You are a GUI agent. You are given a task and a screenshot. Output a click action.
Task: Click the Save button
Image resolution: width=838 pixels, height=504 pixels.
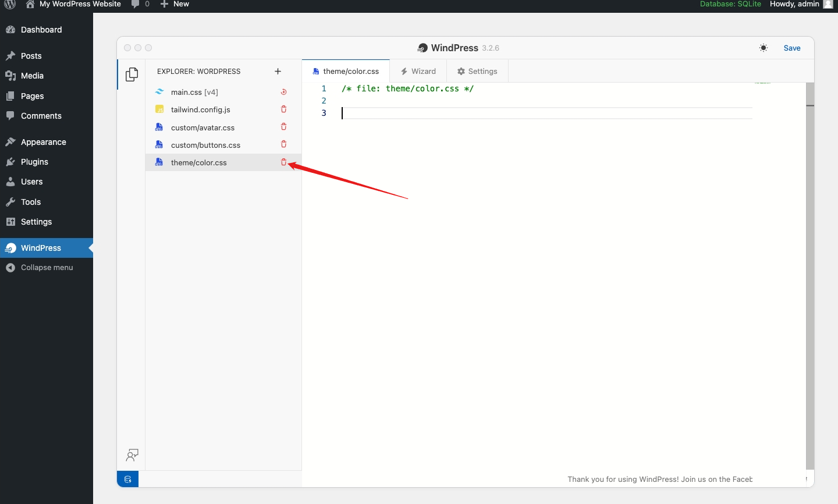(792, 48)
